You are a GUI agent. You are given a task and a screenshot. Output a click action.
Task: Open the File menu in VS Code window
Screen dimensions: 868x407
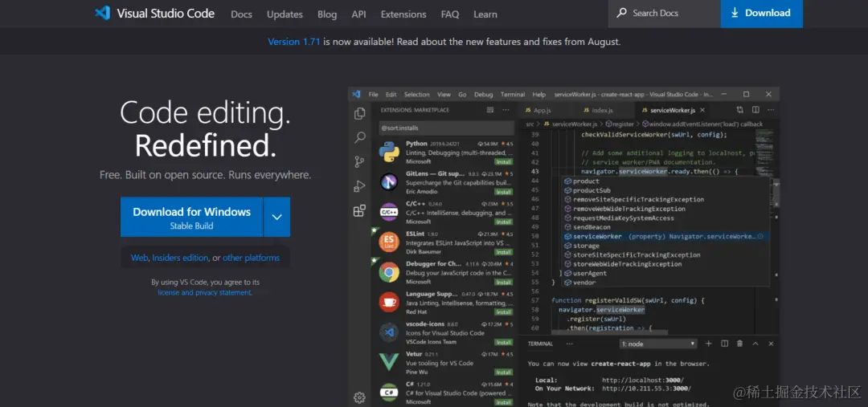point(373,95)
